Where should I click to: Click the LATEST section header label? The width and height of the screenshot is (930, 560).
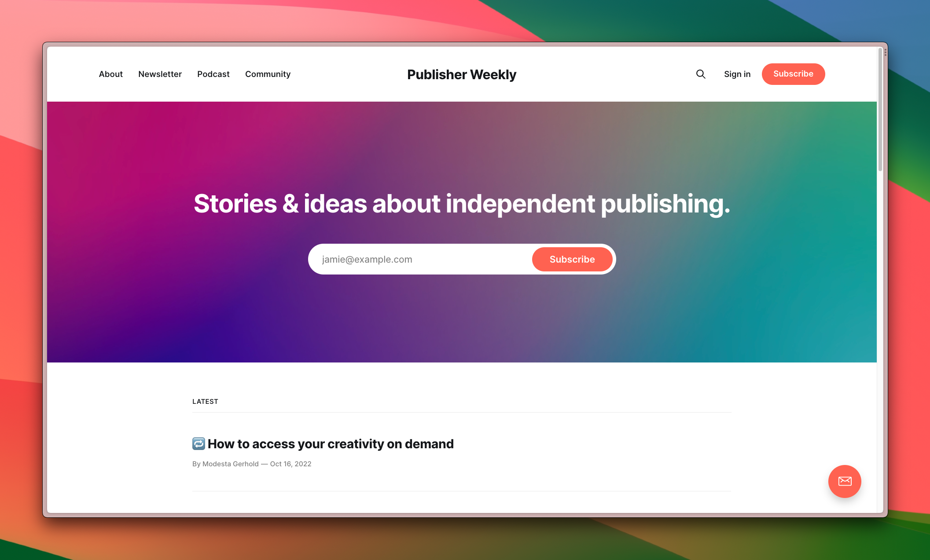205,401
